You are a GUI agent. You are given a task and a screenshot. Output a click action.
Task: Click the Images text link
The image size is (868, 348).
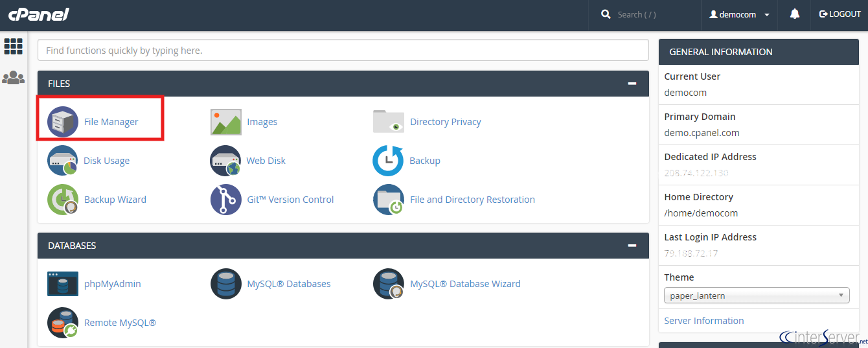click(x=262, y=122)
